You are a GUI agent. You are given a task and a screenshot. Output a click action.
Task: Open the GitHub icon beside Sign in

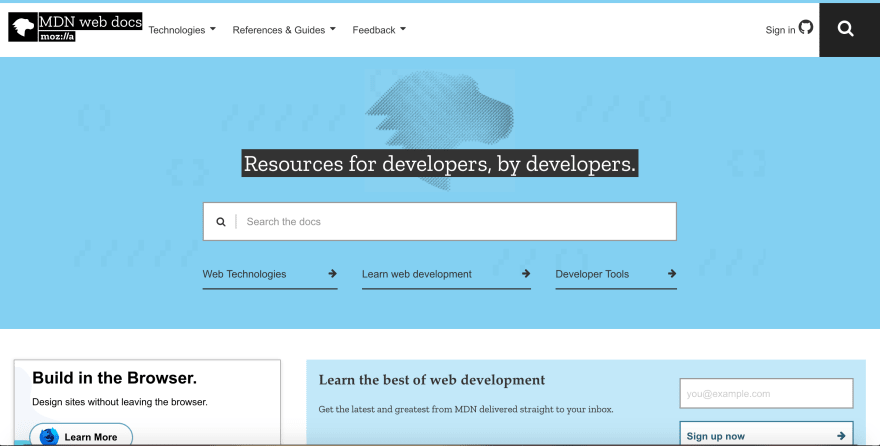tap(806, 27)
